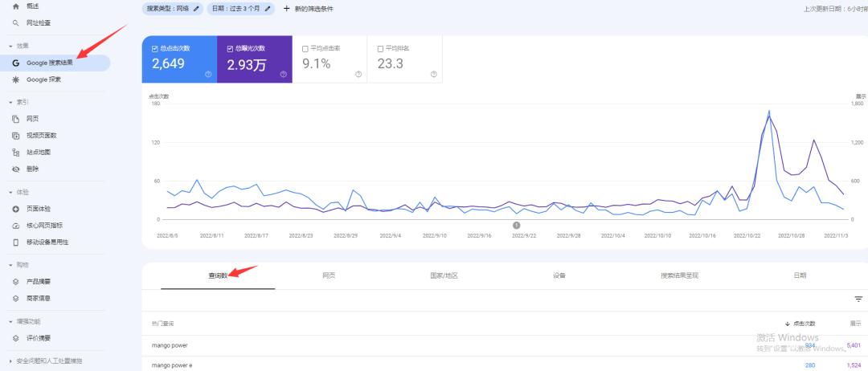868x371 pixels.
Task: Enable the 平均点击率 checkbox
Action: coord(305,48)
